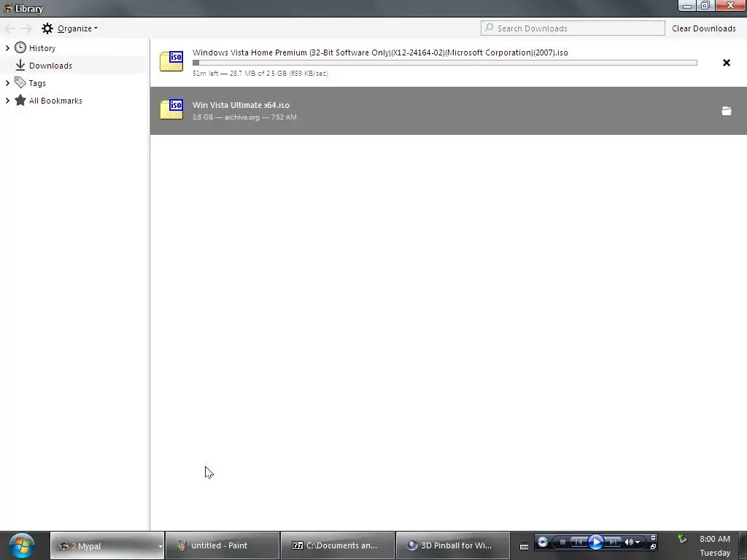The image size is (747, 560).
Task: Click the Downloads arrow icon
Action: click(x=20, y=65)
